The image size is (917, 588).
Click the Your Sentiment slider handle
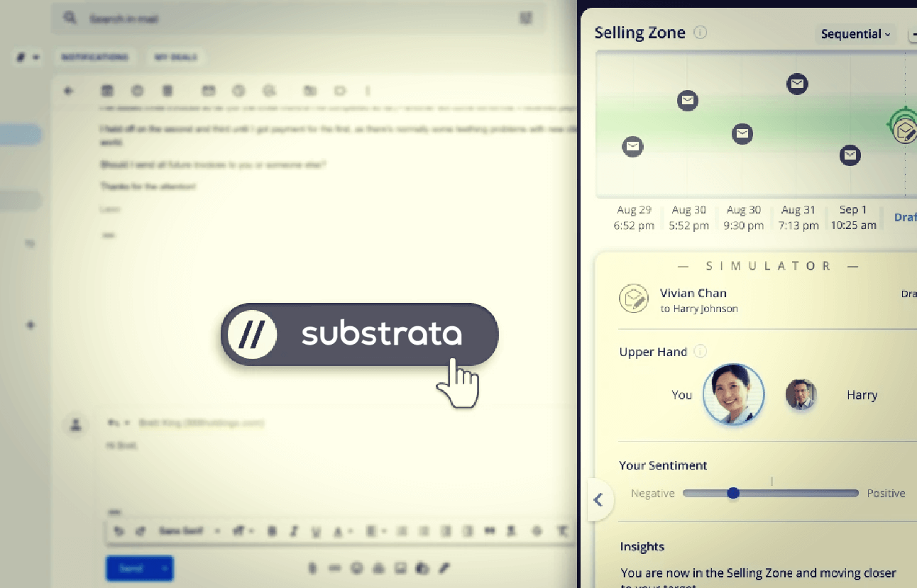(733, 493)
